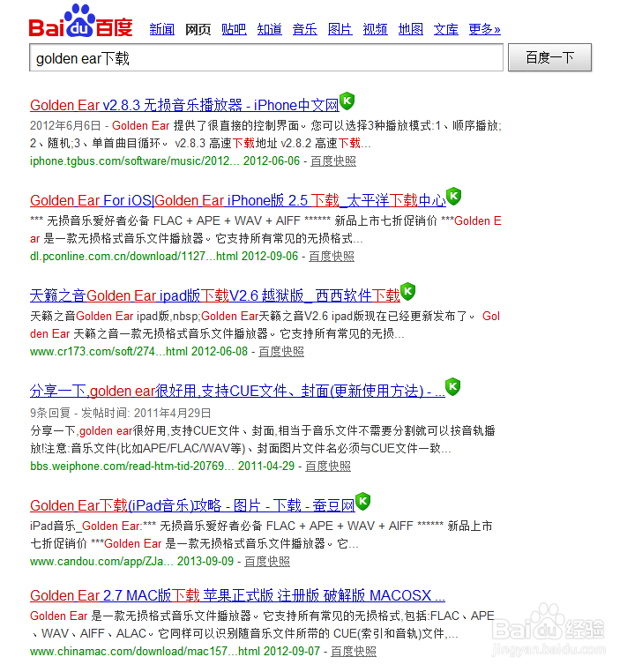Viewport: 642px width, 672px height.
Task: Click the green shield icon beside 蚕豆网 result
Action: tap(362, 502)
